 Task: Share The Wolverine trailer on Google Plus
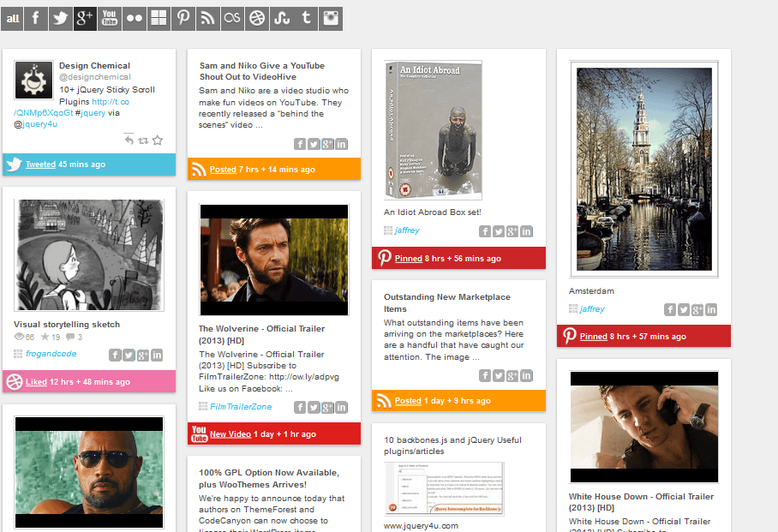(x=327, y=408)
